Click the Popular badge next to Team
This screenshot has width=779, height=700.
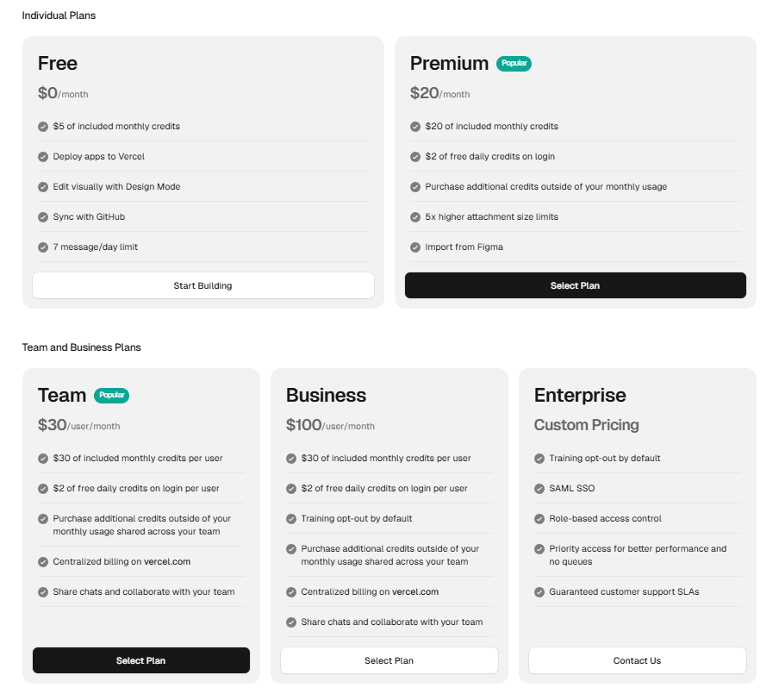(111, 395)
